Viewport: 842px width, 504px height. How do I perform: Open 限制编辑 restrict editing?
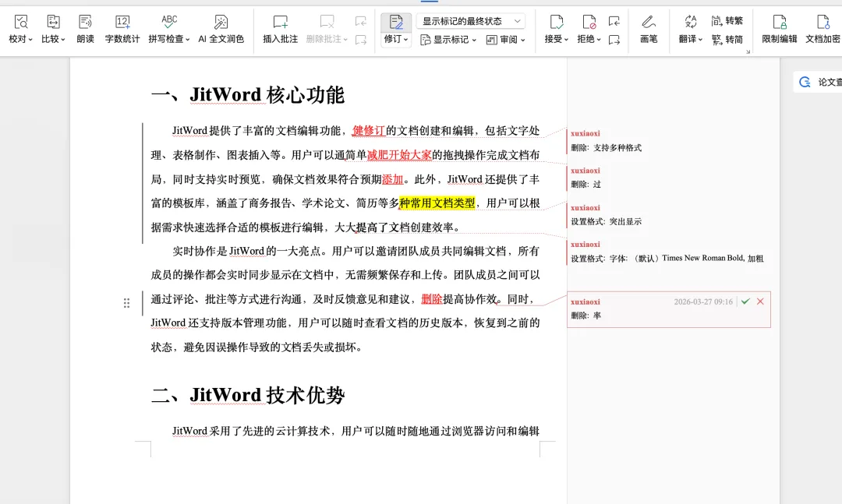[x=779, y=29]
